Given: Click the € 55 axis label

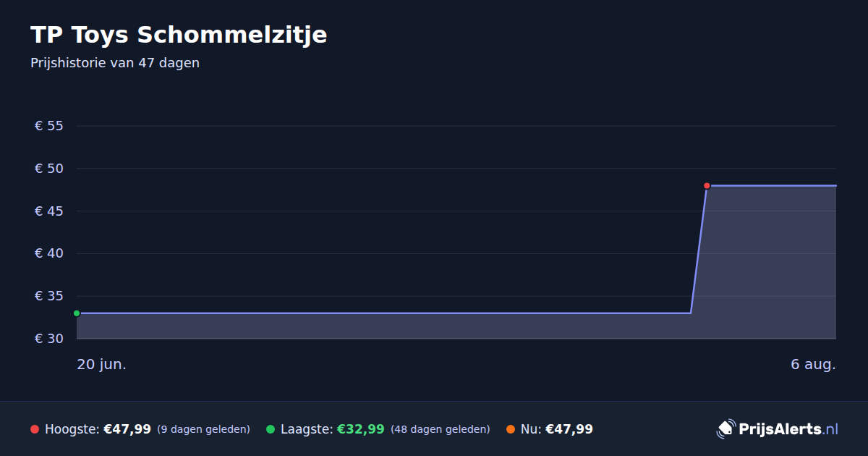Looking at the screenshot, I should (49, 126).
